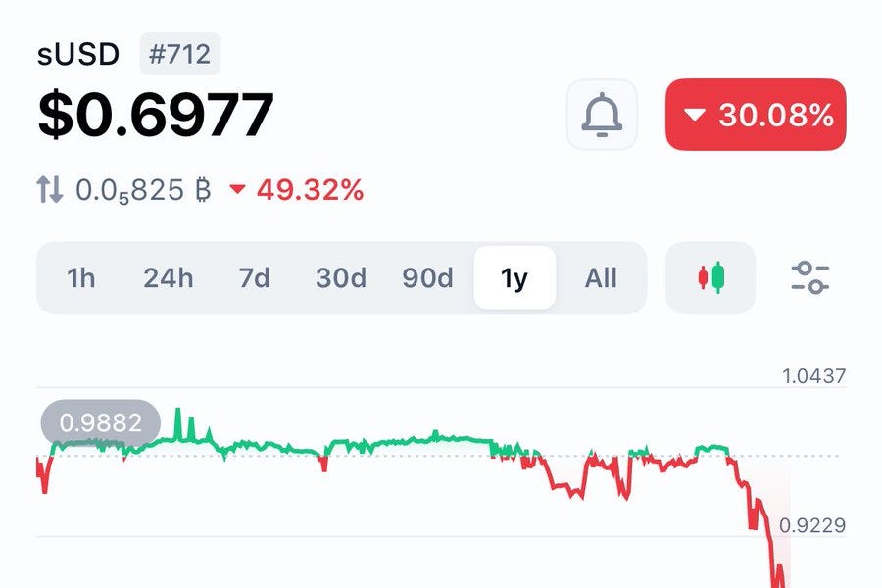Choose the 7d chart range
Image resolution: width=882 pixels, height=588 pixels.
pyautogui.click(x=254, y=278)
